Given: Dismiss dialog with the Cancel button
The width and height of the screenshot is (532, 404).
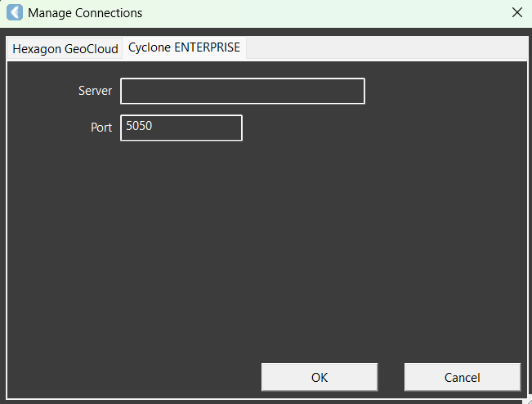Looking at the screenshot, I should click(x=462, y=377).
